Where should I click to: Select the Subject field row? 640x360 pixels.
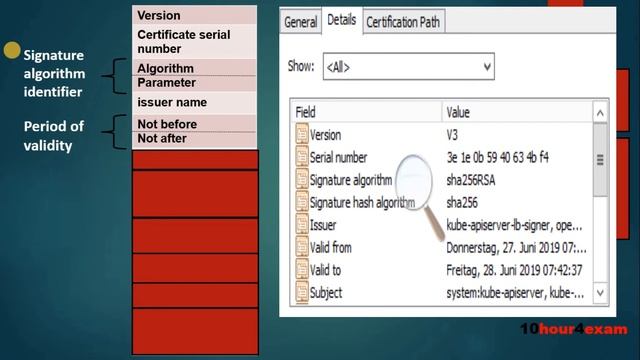(442, 292)
